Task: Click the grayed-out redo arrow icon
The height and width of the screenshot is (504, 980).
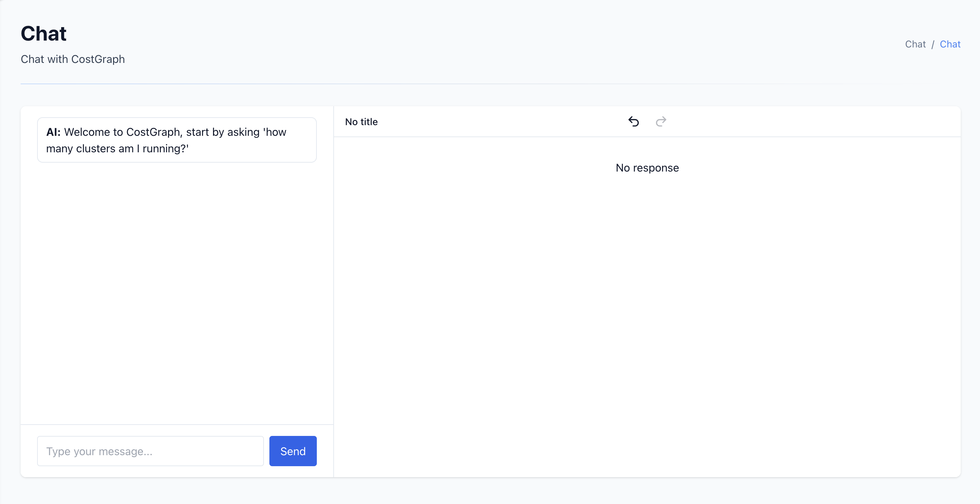Action: pyautogui.click(x=661, y=121)
